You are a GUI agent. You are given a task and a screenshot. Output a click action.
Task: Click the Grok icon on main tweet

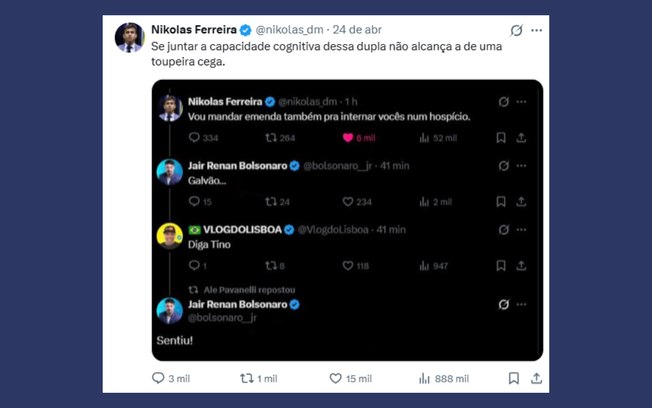coord(516,30)
